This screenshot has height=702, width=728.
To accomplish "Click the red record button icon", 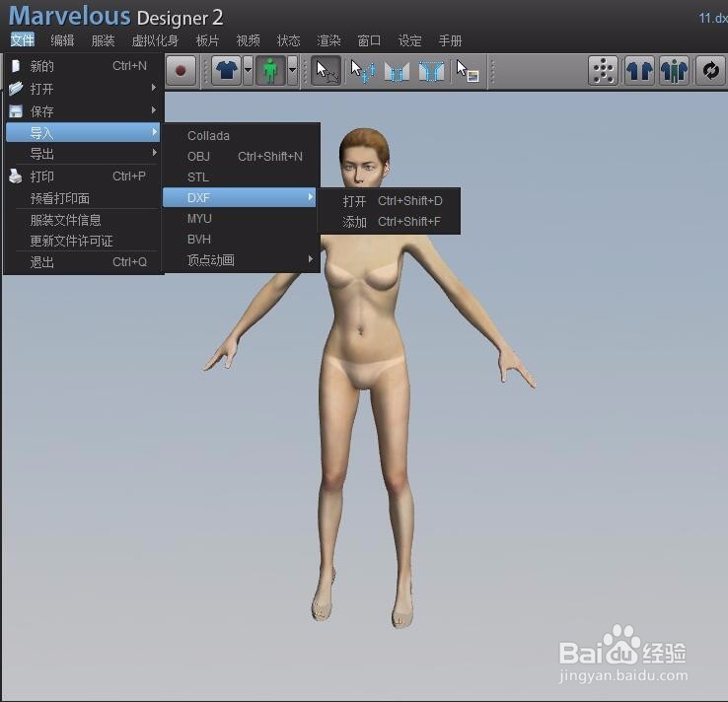I will tap(181, 71).
